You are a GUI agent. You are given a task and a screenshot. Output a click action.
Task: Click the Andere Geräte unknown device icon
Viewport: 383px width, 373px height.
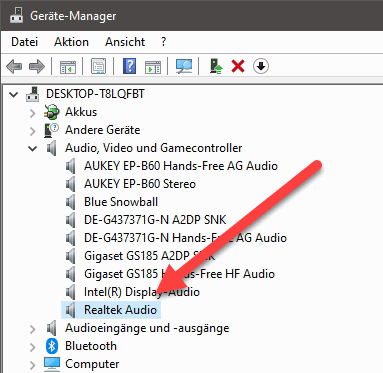51,130
